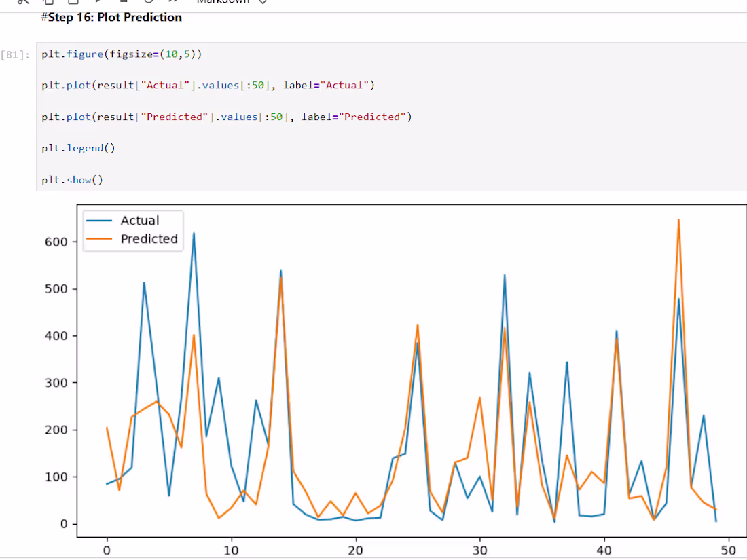Viewport: 747px width, 560px height.
Task: Click on the plt.legend() line
Action: pyautogui.click(x=78, y=148)
